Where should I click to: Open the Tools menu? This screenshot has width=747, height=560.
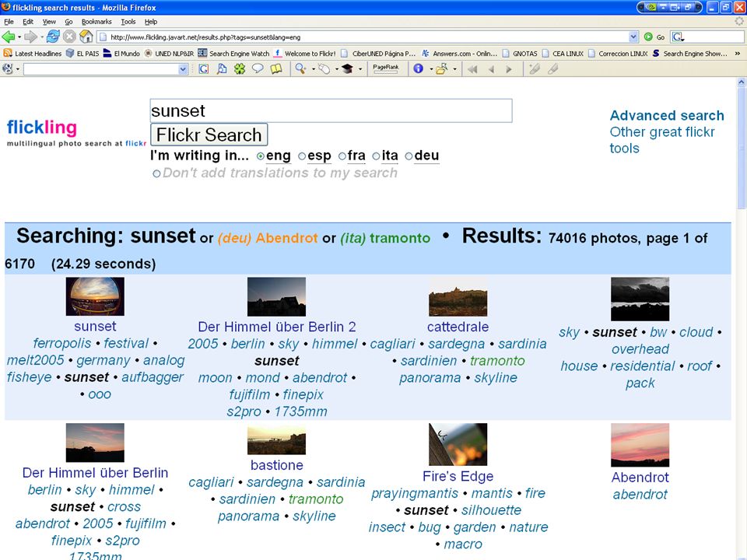128,22
